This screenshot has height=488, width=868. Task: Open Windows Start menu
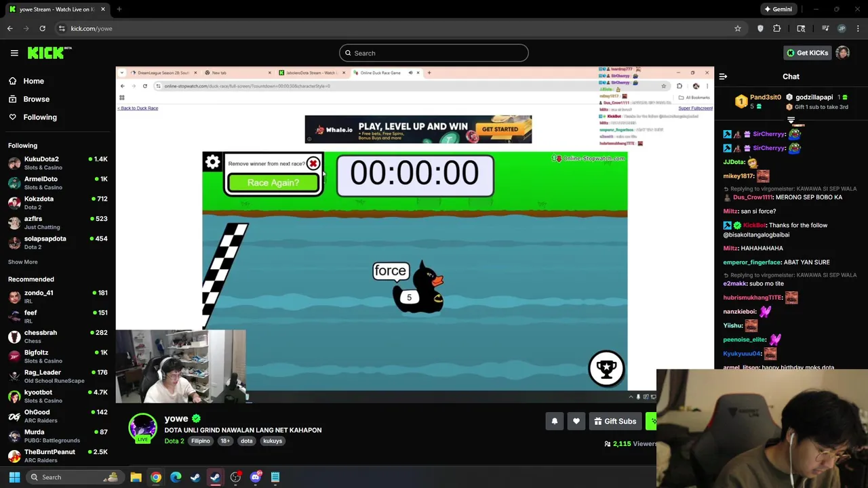tap(14, 477)
